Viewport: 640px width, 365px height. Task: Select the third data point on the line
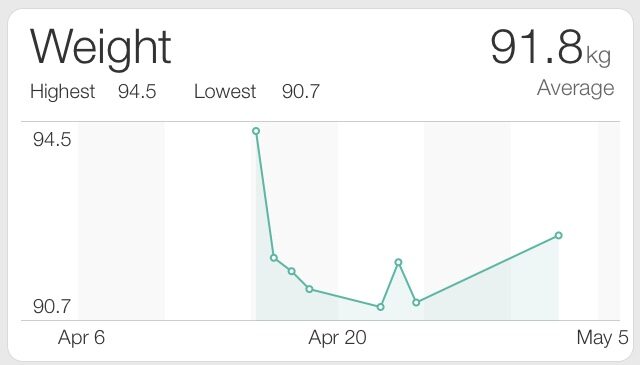(291, 271)
